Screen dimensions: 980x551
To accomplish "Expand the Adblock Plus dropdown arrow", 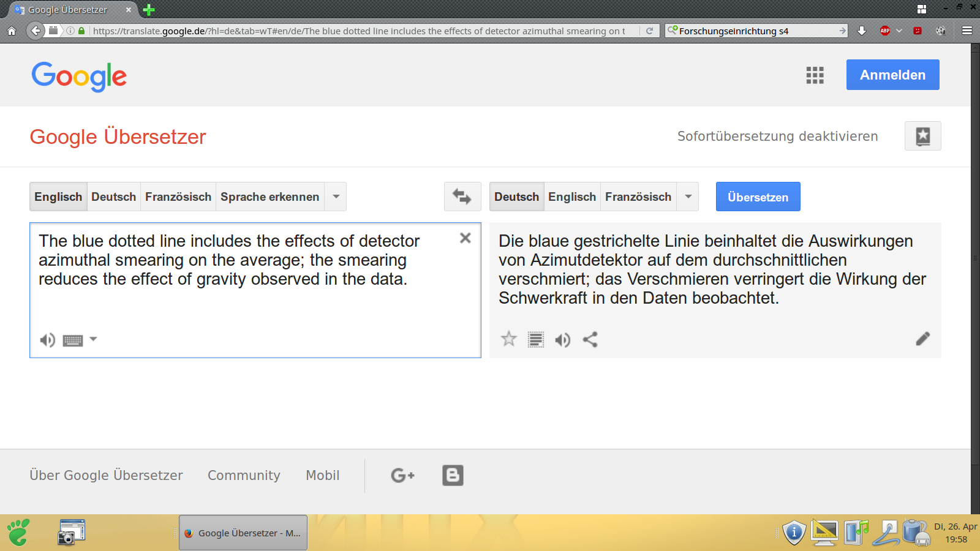I will coord(899,31).
